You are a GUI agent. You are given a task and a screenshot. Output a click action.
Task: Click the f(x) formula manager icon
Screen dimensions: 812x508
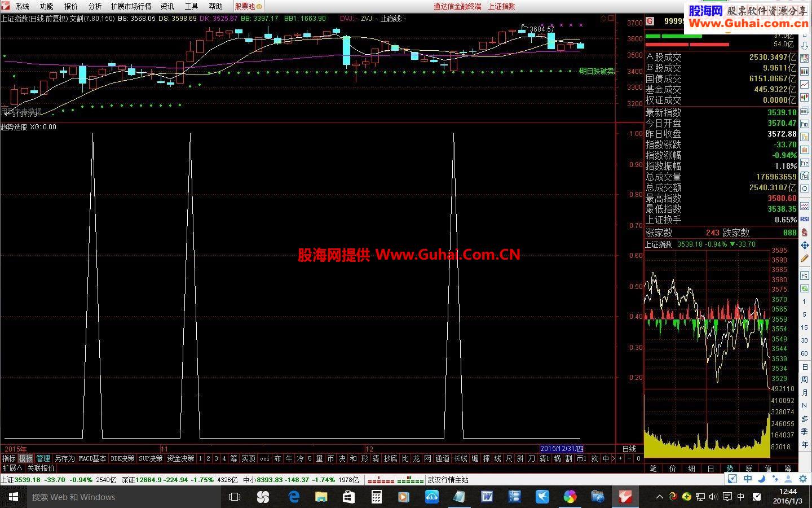[x=805, y=176]
